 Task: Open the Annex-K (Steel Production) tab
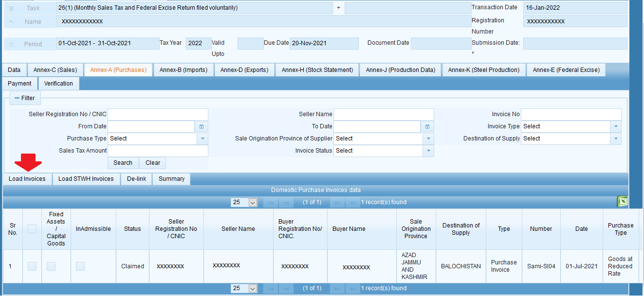484,70
